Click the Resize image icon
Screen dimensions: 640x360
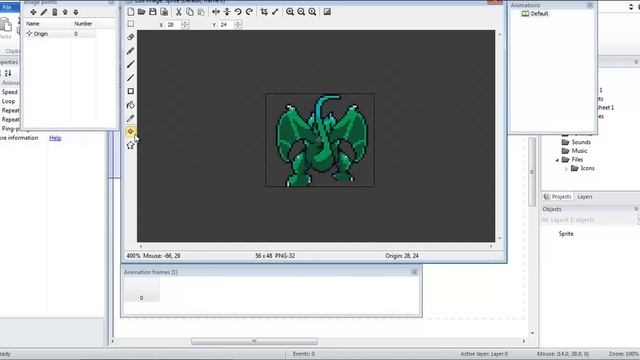[275, 12]
